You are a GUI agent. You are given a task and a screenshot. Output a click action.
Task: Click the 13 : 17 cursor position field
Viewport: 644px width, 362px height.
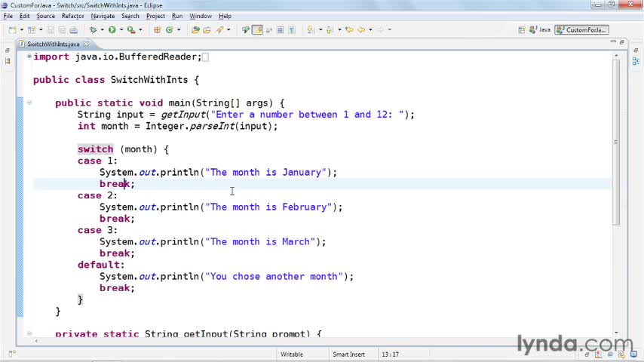(x=390, y=354)
